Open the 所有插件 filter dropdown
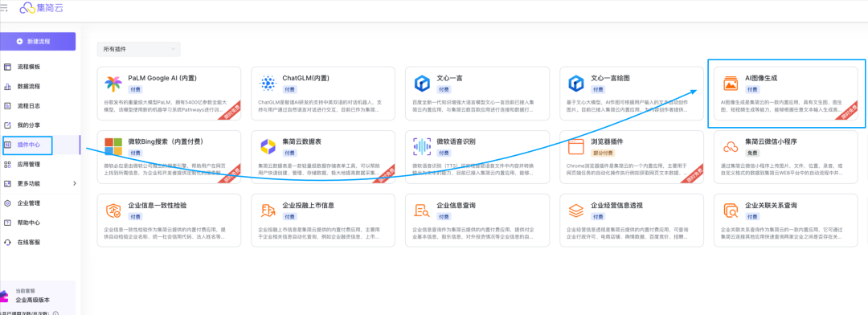 [138, 49]
